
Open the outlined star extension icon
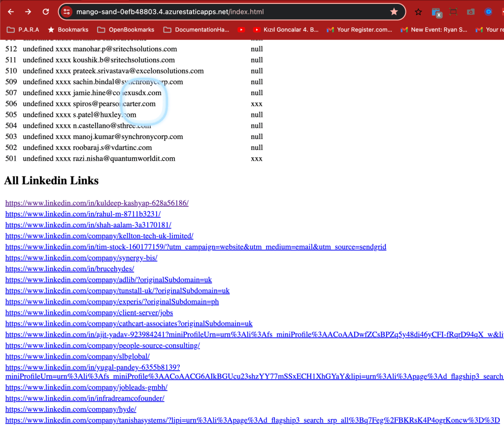tap(418, 12)
